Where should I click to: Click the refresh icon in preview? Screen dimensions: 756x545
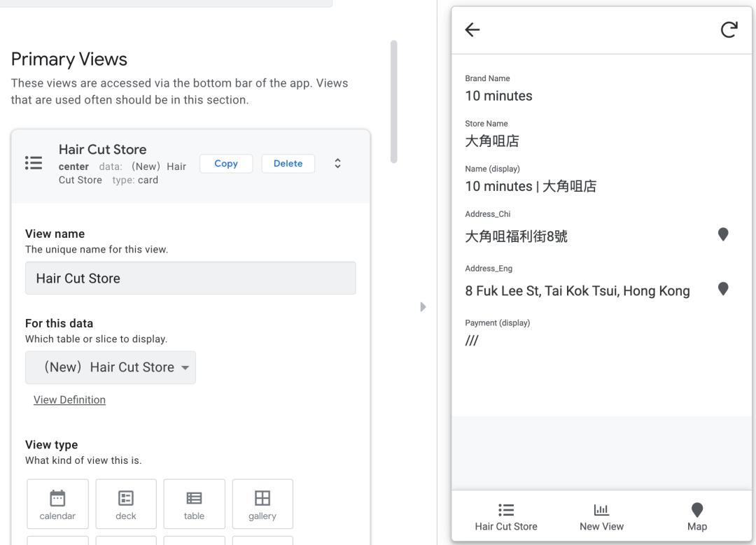coord(729,29)
